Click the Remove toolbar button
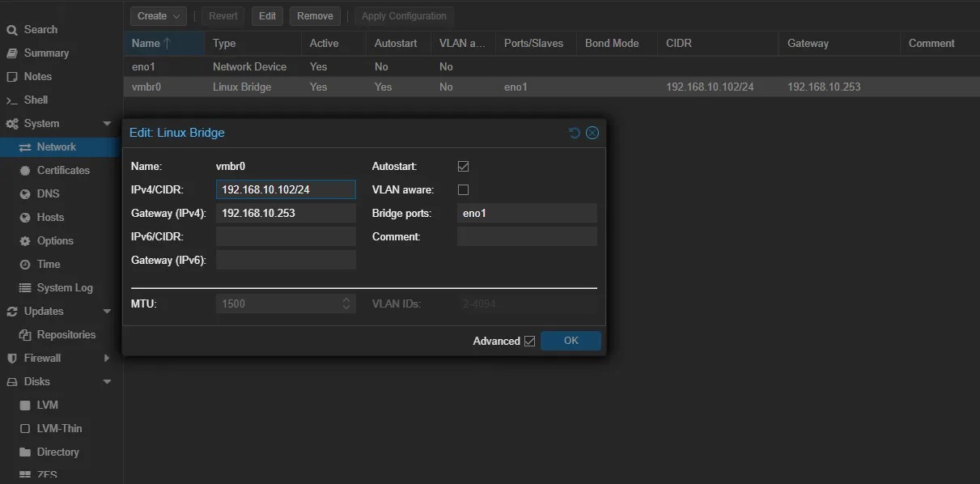 pos(315,16)
